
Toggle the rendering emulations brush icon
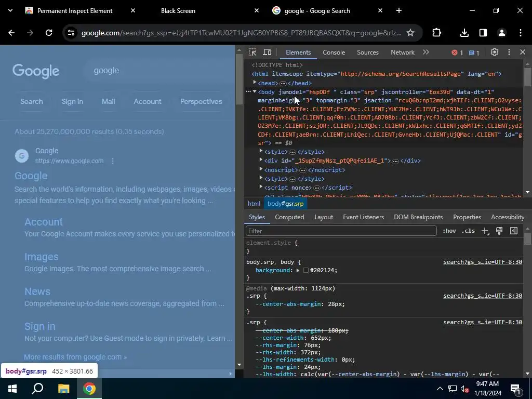click(499, 231)
